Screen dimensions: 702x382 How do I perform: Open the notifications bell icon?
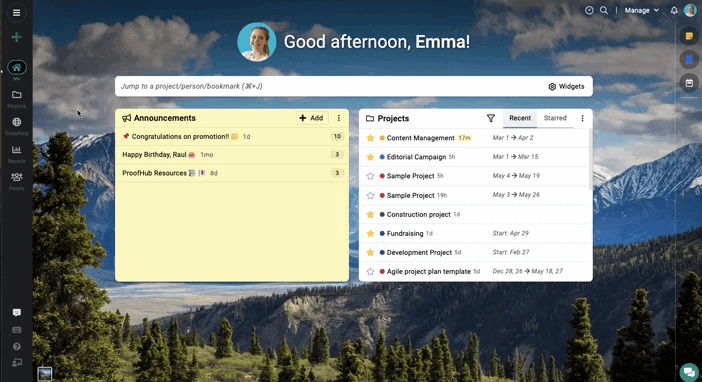pos(674,10)
